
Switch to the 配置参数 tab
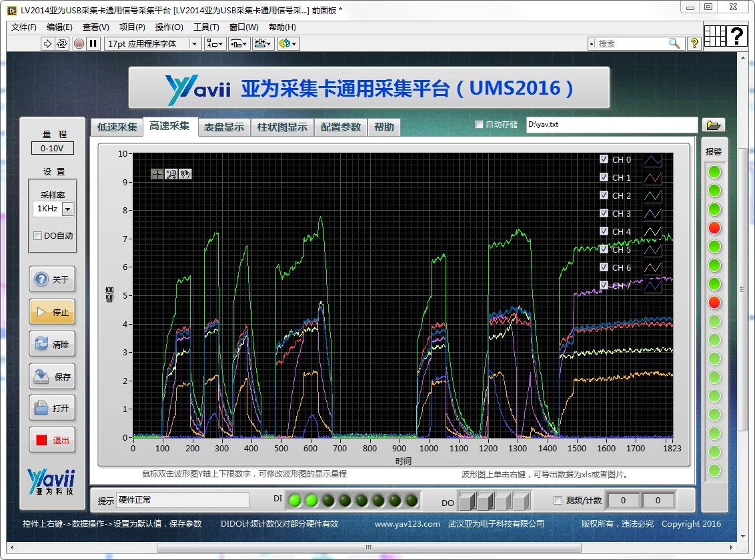pyautogui.click(x=341, y=127)
